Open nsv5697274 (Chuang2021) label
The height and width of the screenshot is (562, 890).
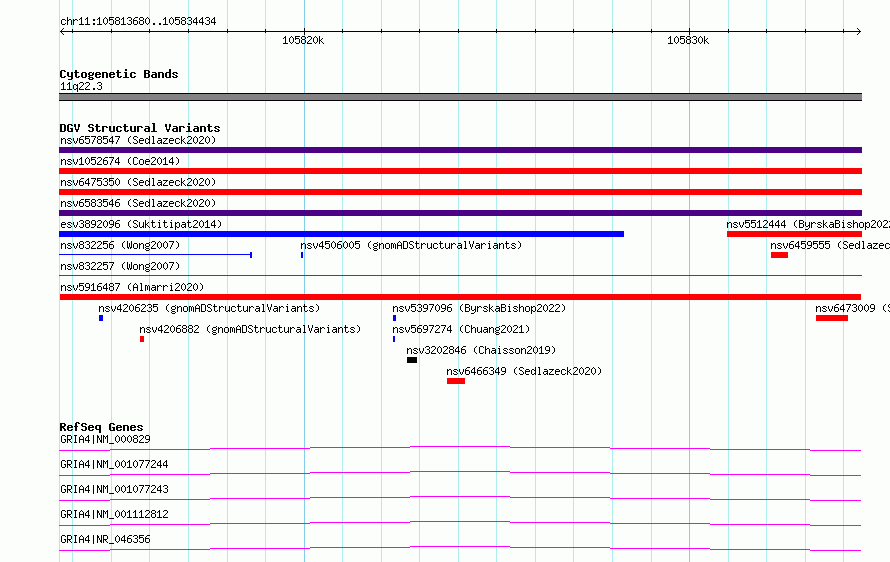pyautogui.click(x=461, y=329)
